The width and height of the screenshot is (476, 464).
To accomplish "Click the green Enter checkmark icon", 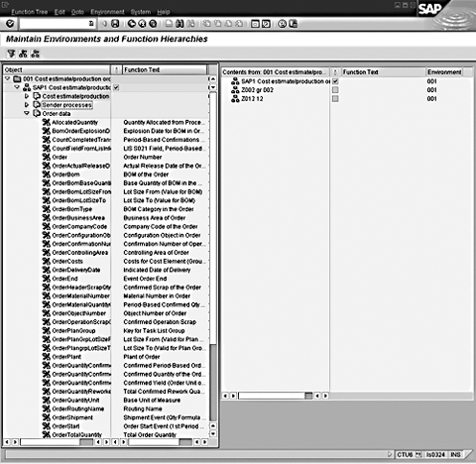I will [10, 24].
